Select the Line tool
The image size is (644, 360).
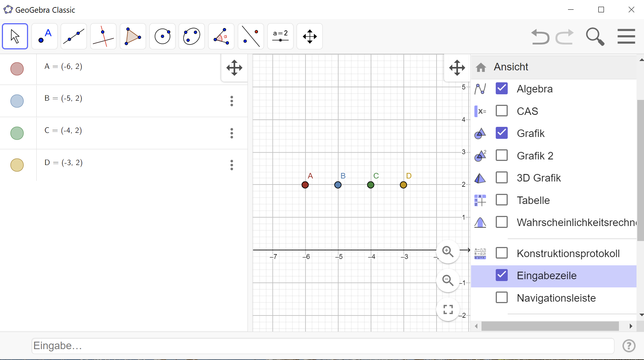point(73,36)
